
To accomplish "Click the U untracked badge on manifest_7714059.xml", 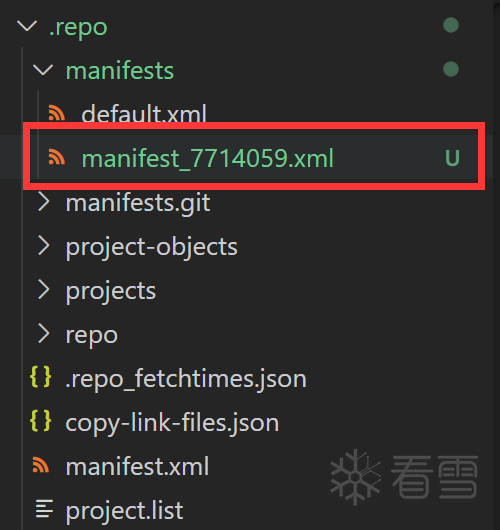I will pyautogui.click(x=452, y=158).
